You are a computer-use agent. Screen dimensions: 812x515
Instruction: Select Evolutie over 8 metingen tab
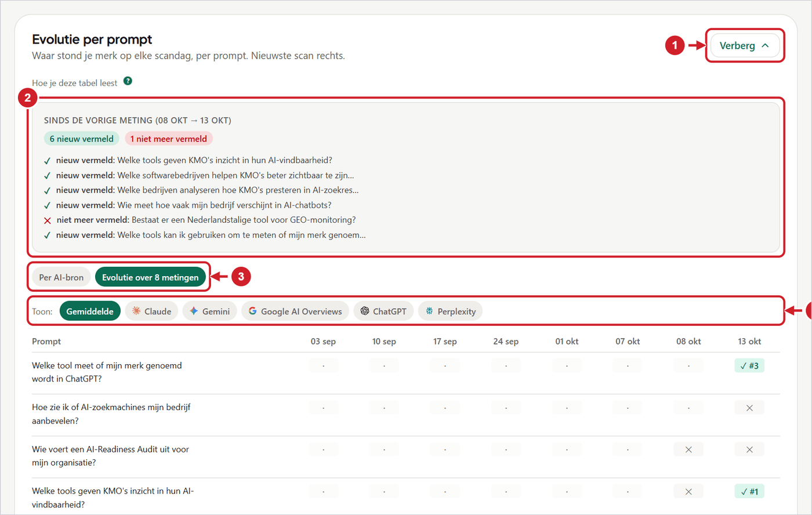click(150, 277)
